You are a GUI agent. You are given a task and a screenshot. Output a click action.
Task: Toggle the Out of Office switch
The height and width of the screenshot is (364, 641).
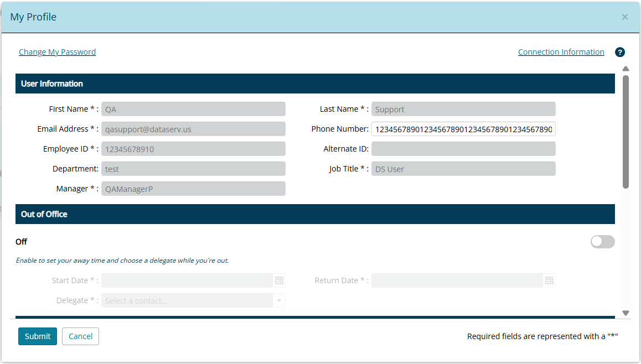pyautogui.click(x=603, y=242)
